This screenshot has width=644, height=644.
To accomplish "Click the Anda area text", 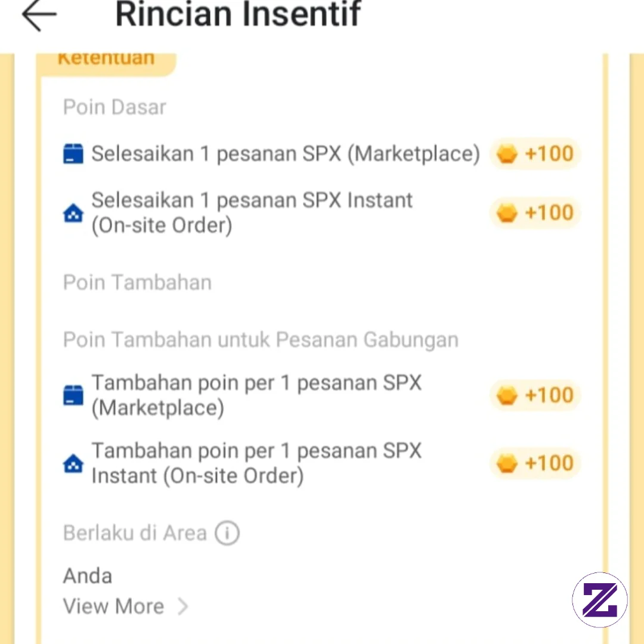I will click(x=88, y=576).
